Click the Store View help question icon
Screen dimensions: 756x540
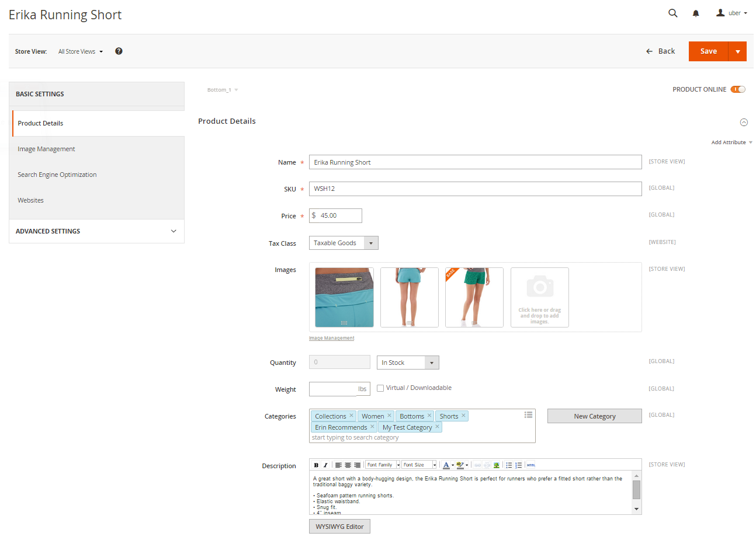[119, 51]
